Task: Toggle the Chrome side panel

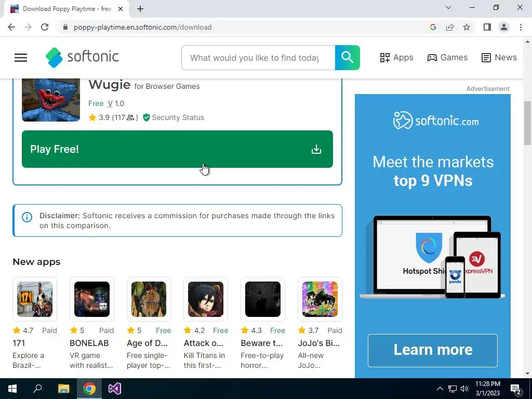Action: 487,27
